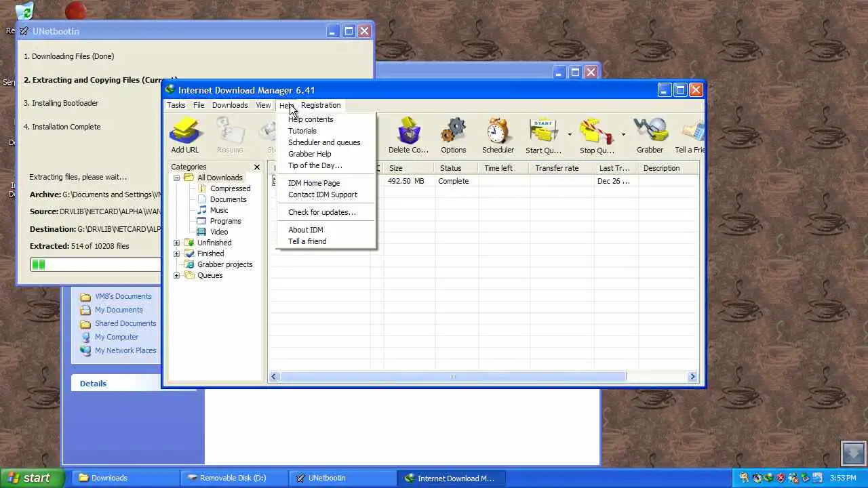Sort by Time left column header
This screenshot has height=488, width=868.
pyautogui.click(x=504, y=168)
